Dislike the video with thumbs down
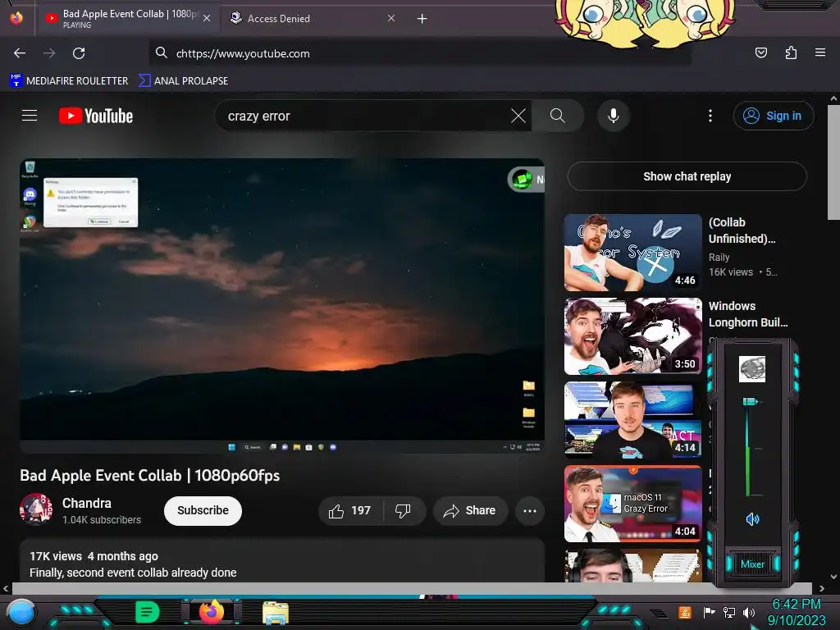The height and width of the screenshot is (630, 840). pyautogui.click(x=403, y=510)
